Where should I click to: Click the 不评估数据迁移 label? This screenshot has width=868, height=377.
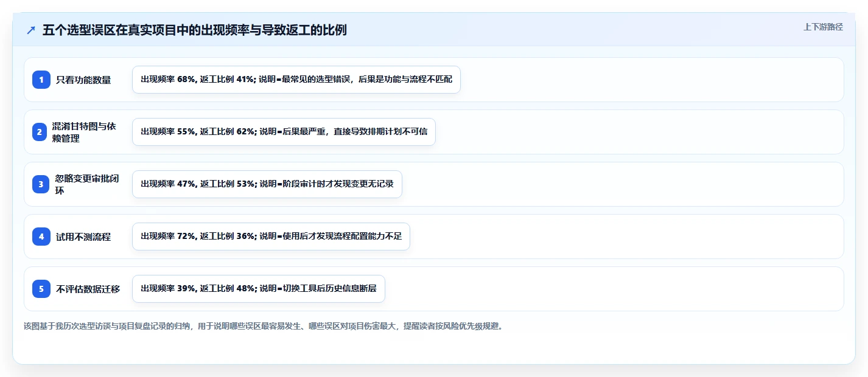pyautogui.click(x=88, y=289)
